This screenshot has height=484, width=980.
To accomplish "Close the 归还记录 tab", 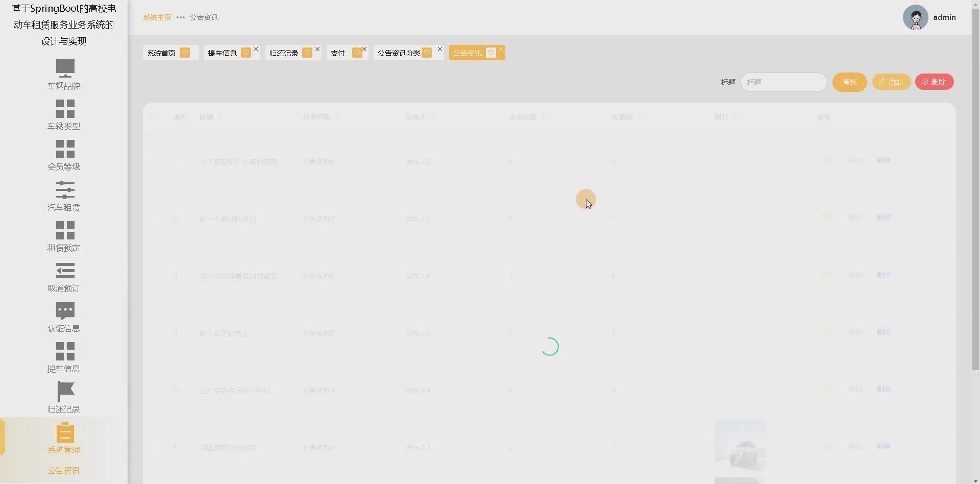I will tap(317, 49).
